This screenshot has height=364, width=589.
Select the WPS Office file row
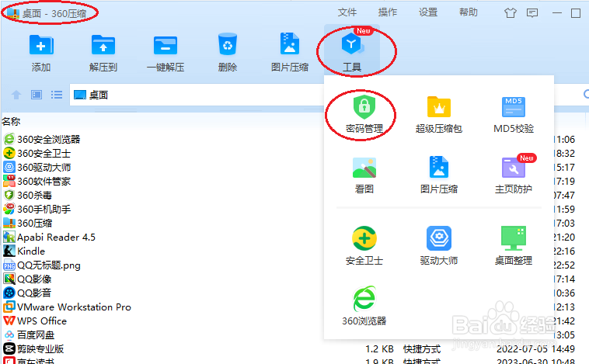[x=35, y=321]
